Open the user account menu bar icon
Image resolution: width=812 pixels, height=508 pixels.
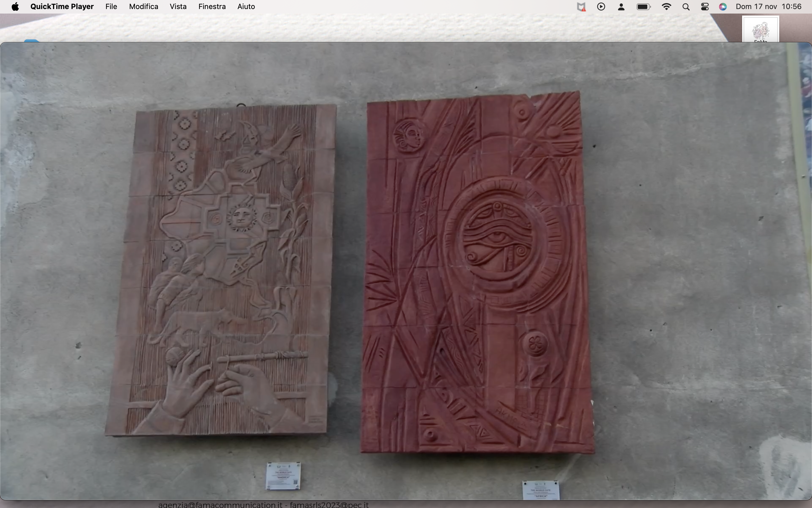[x=621, y=7]
